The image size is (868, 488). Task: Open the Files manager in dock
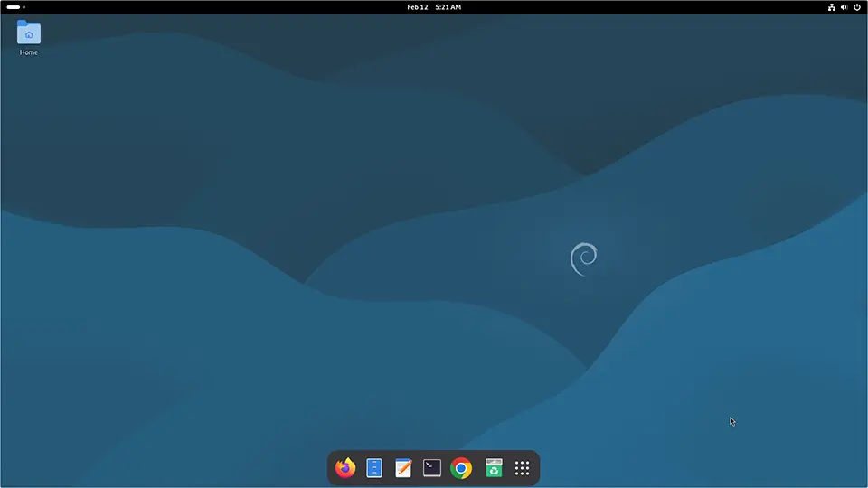(x=374, y=468)
